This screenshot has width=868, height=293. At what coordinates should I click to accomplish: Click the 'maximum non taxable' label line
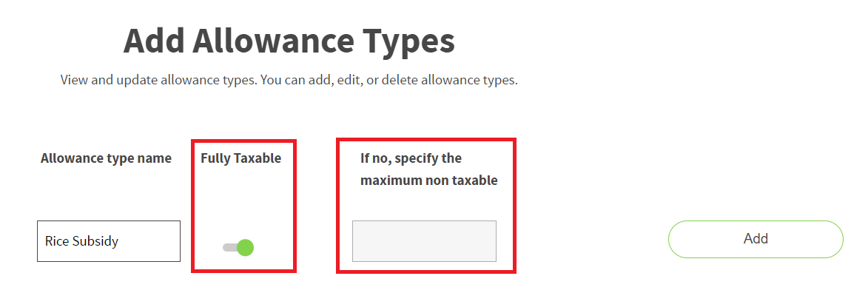(x=429, y=180)
